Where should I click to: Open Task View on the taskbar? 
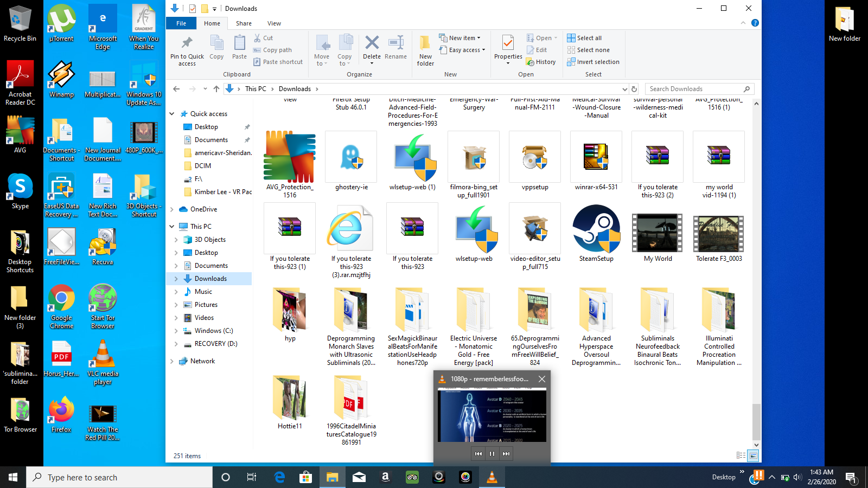pos(252,477)
